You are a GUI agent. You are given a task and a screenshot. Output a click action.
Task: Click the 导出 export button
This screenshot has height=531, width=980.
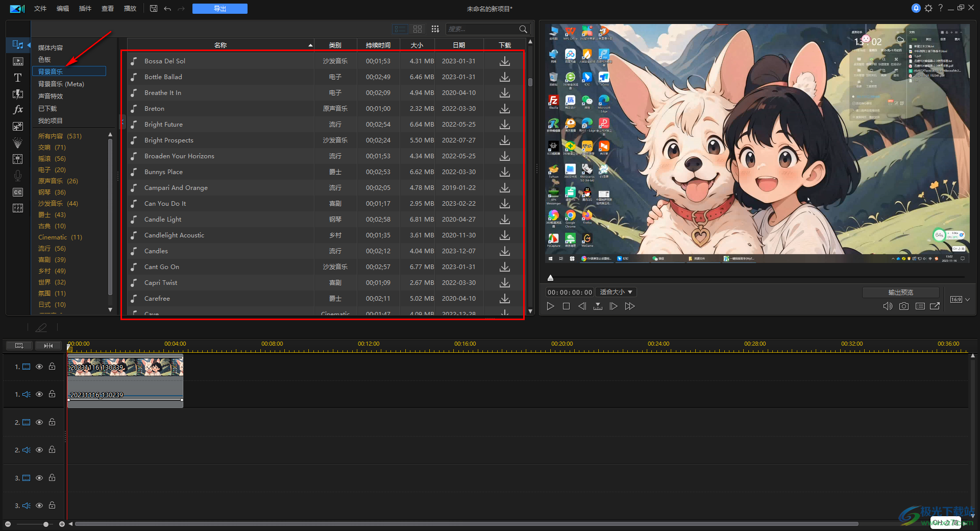[220, 9]
